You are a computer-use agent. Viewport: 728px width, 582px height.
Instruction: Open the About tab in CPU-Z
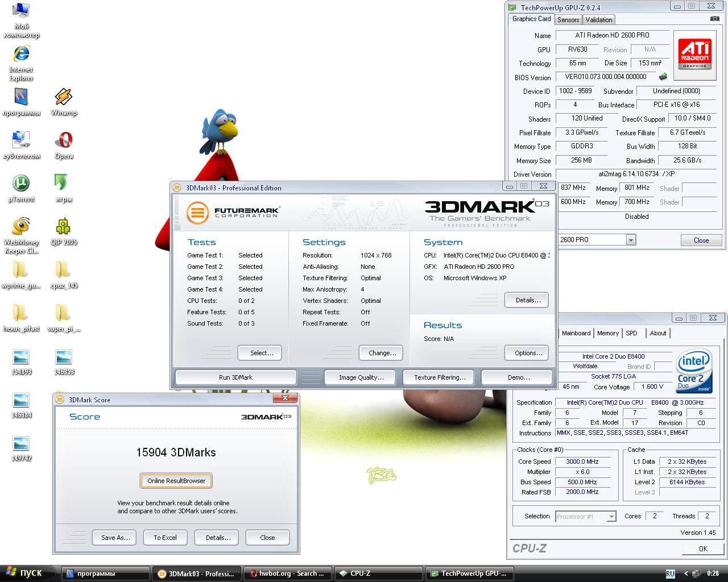[658, 333]
